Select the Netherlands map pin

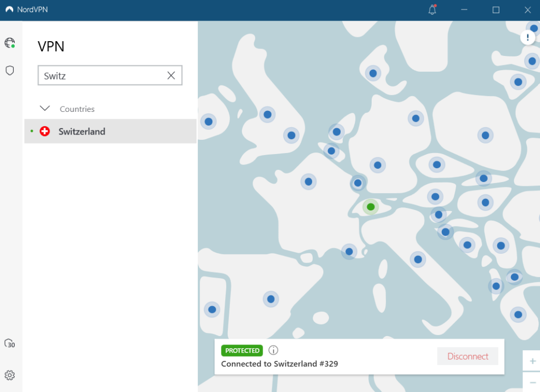coord(336,132)
